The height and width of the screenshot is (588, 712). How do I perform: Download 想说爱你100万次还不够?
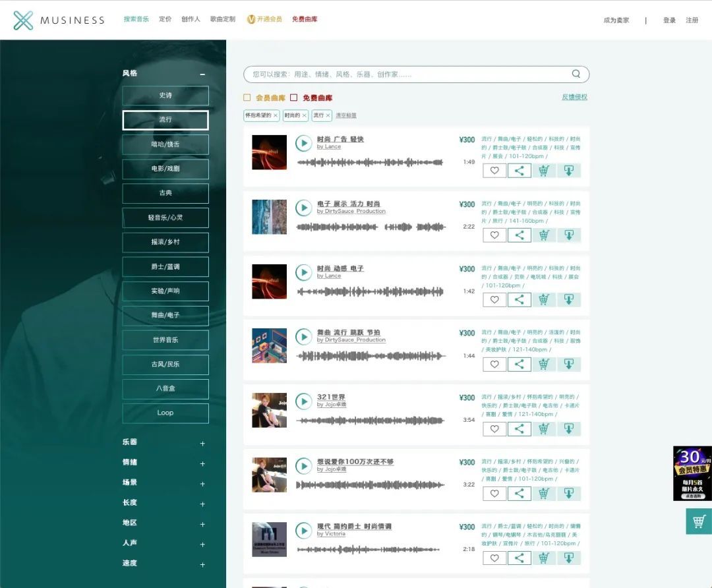tap(568, 494)
